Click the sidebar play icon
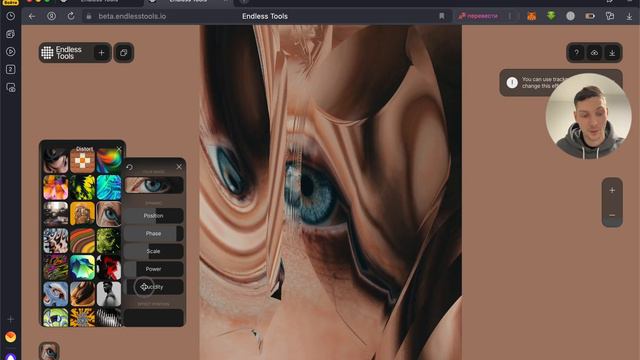 [11, 52]
